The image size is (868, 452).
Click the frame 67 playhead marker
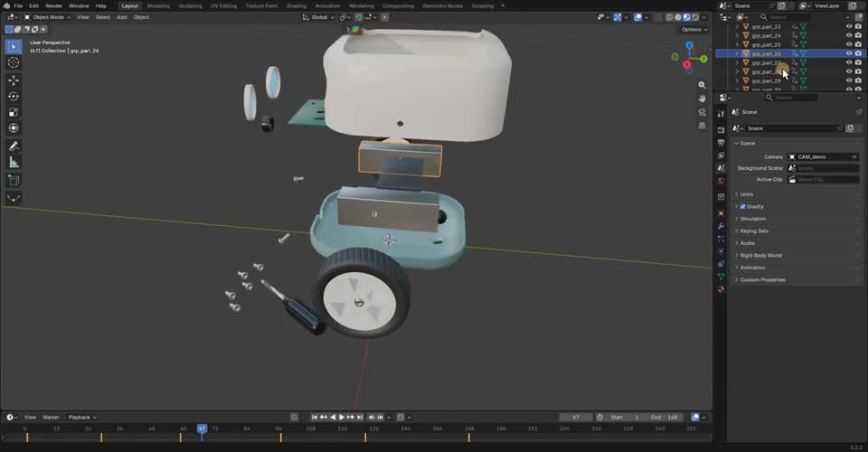tap(202, 428)
